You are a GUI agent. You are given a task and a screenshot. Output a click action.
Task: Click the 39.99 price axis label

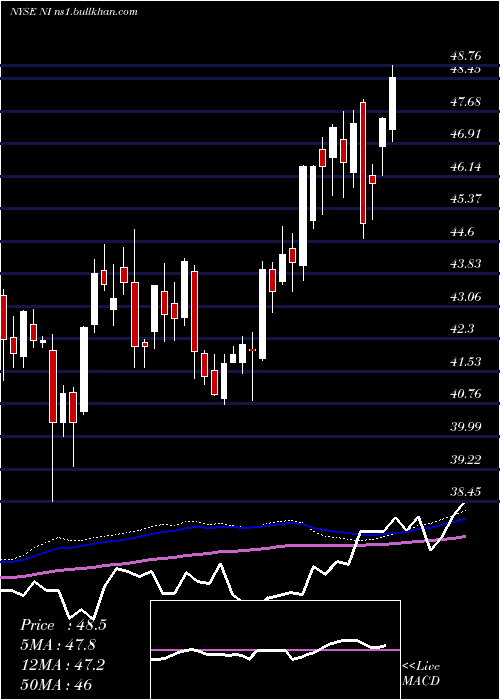[466, 426]
